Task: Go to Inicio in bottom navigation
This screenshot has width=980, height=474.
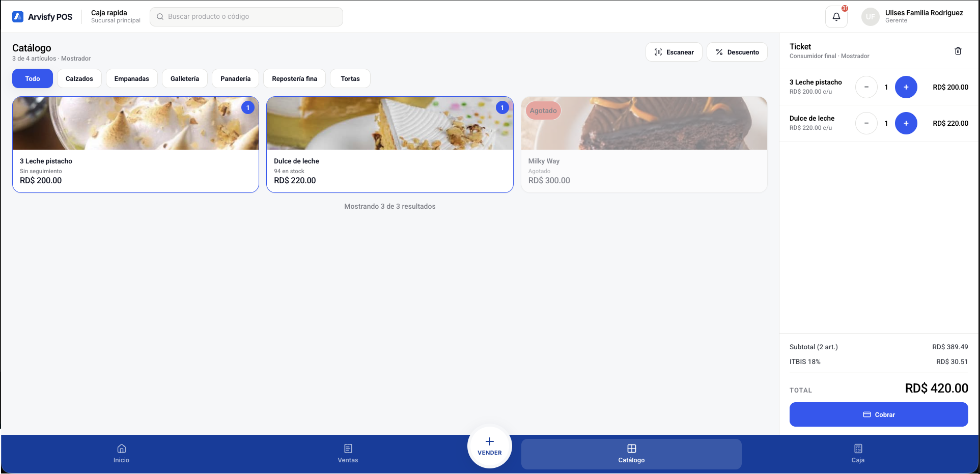Action: (x=121, y=454)
